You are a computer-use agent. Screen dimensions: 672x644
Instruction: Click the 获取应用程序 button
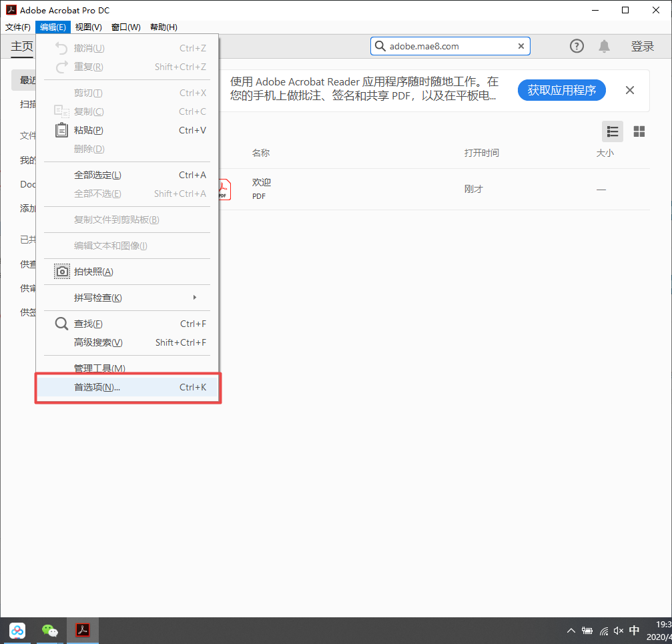click(x=561, y=89)
